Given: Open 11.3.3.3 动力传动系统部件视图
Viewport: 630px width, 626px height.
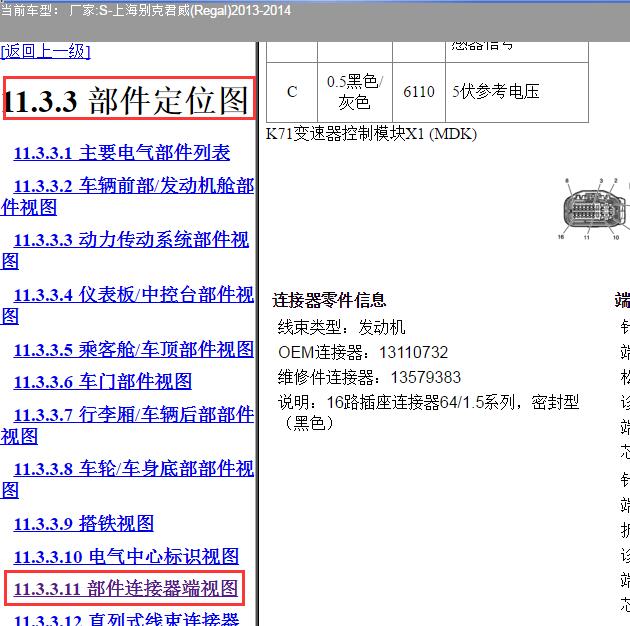Looking at the screenshot, I should (x=125, y=250).
